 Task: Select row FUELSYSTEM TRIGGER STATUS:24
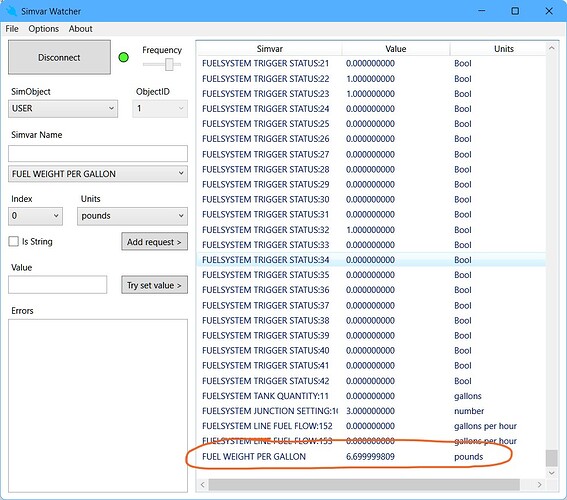[x=372, y=109]
